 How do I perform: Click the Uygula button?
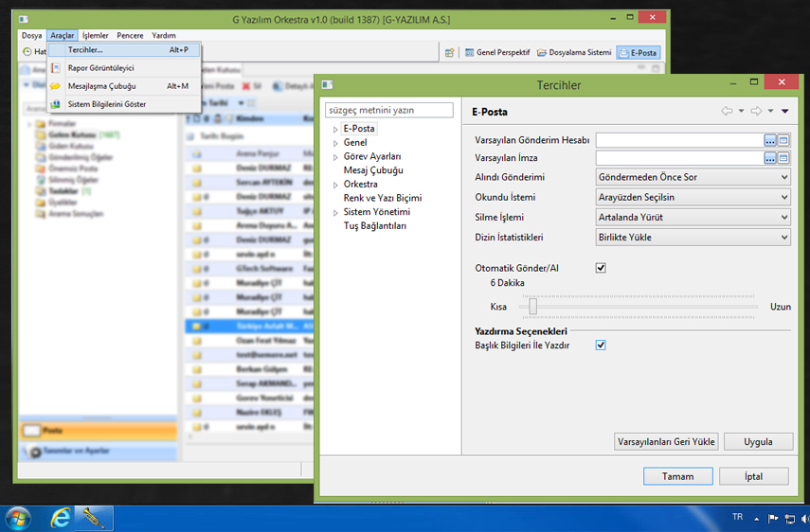[758, 442]
